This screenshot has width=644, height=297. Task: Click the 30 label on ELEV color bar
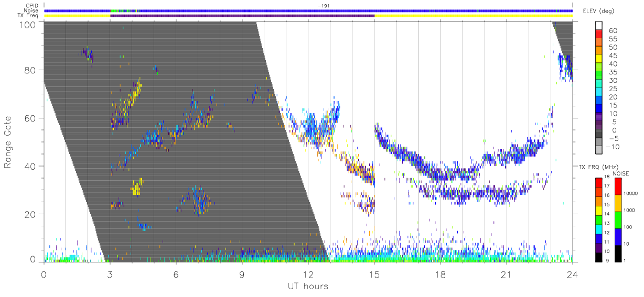(x=613, y=80)
